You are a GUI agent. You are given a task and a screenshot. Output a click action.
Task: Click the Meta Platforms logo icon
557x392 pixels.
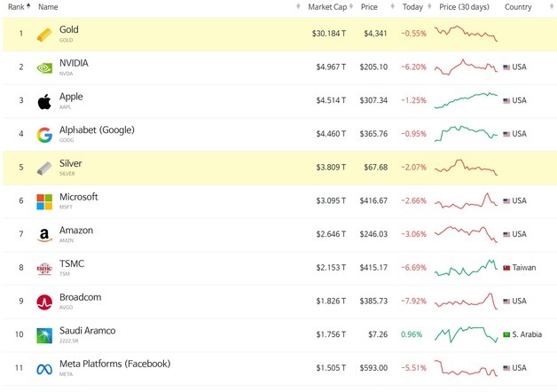click(x=44, y=369)
